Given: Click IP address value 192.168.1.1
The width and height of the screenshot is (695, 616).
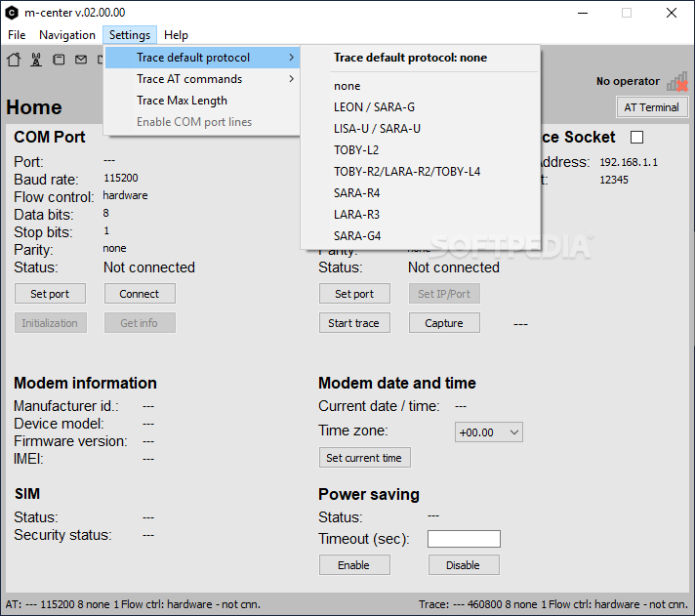Looking at the screenshot, I should coord(629,162).
